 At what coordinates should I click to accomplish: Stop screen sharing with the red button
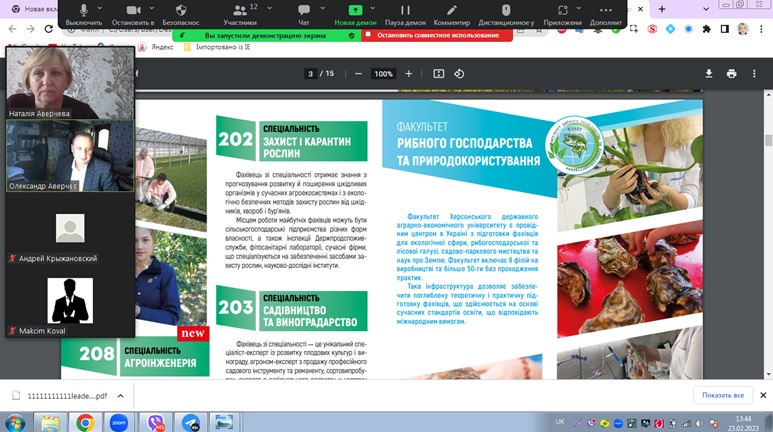pyautogui.click(x=437, y=35)
